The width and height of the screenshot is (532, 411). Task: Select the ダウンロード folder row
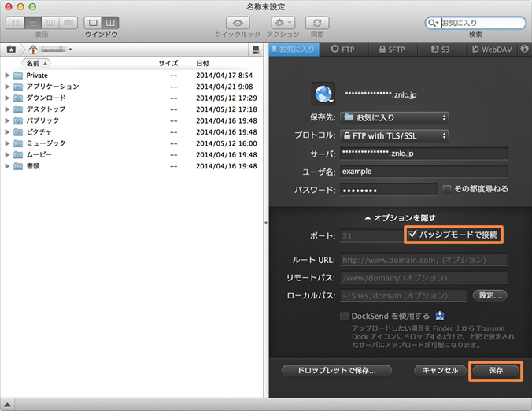[131, 98]
